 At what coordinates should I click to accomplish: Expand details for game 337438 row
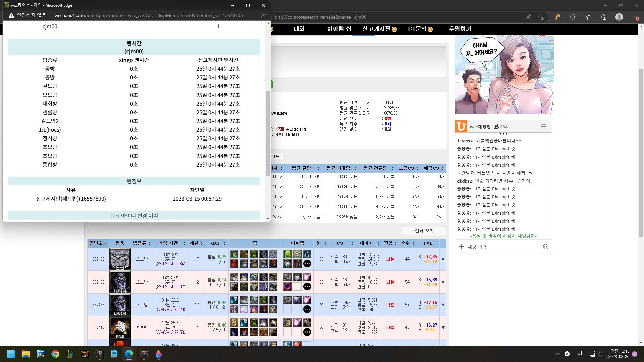tap(443, 305)
